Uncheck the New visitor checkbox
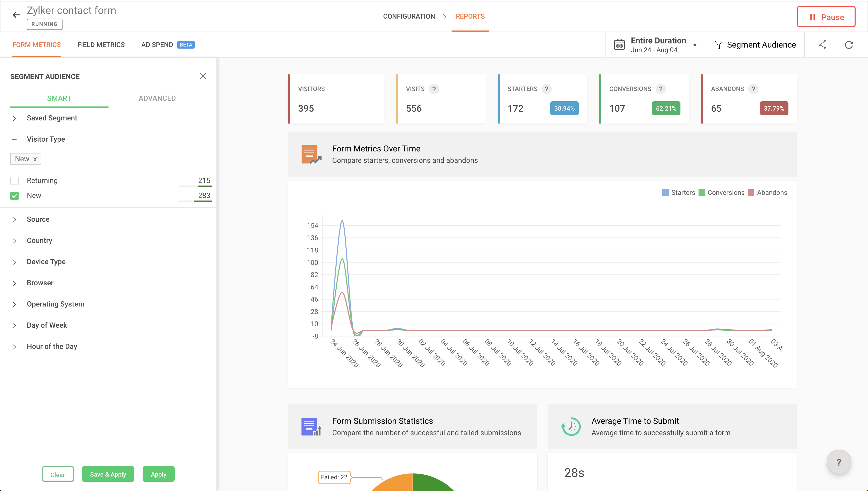The height and width of the screenshot is (491, 868). pyautogui.click(x=14, y=196)
